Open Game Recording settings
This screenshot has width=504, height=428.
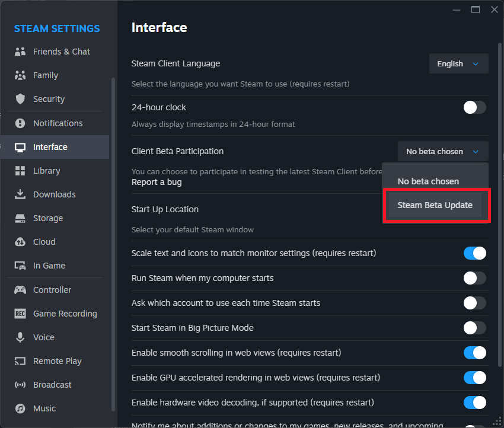55,314
